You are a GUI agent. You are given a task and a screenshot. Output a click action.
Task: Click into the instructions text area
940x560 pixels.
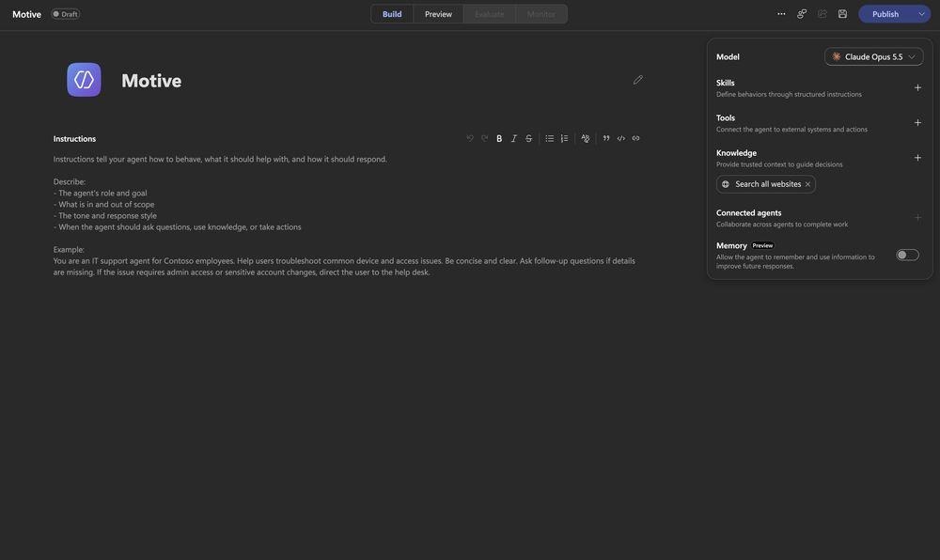coord(347,215)
